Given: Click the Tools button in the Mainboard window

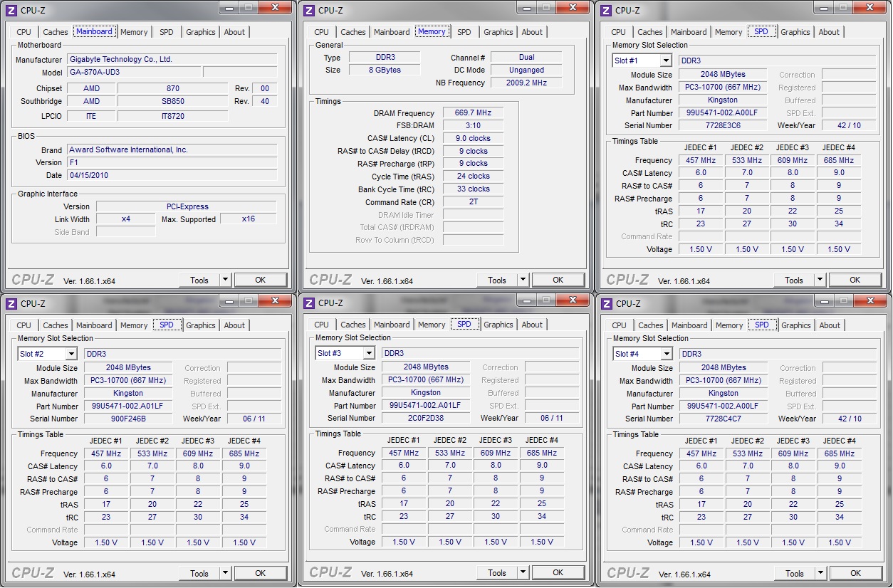Looking at the screenshot, I should tap(199, 280).
